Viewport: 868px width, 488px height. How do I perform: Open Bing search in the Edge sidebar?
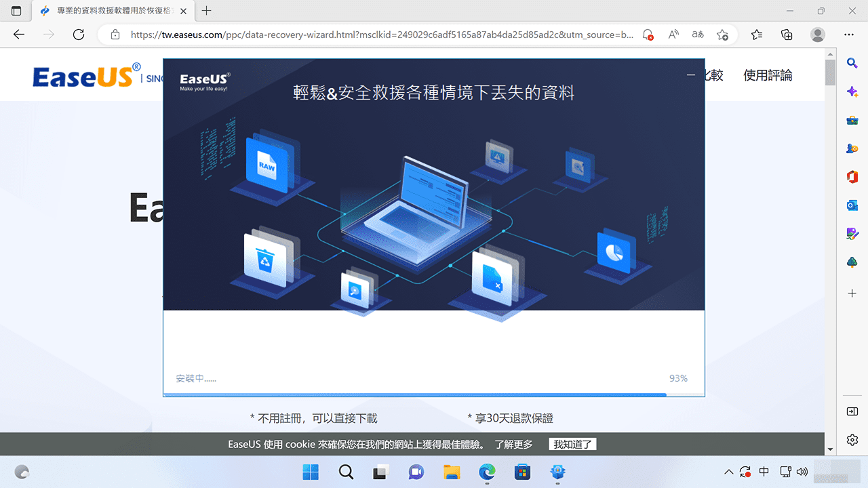[x=852, y=63]
